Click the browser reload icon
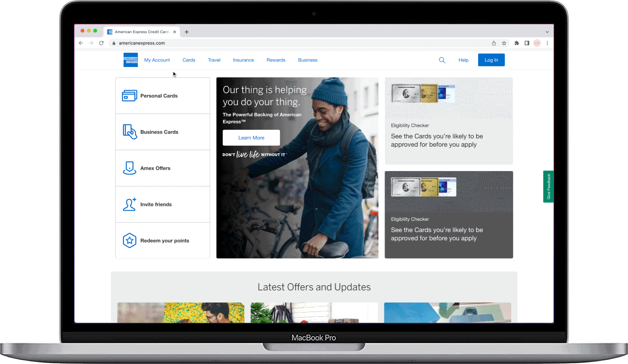The image size is (628, 364). click(x=101, y=43)
